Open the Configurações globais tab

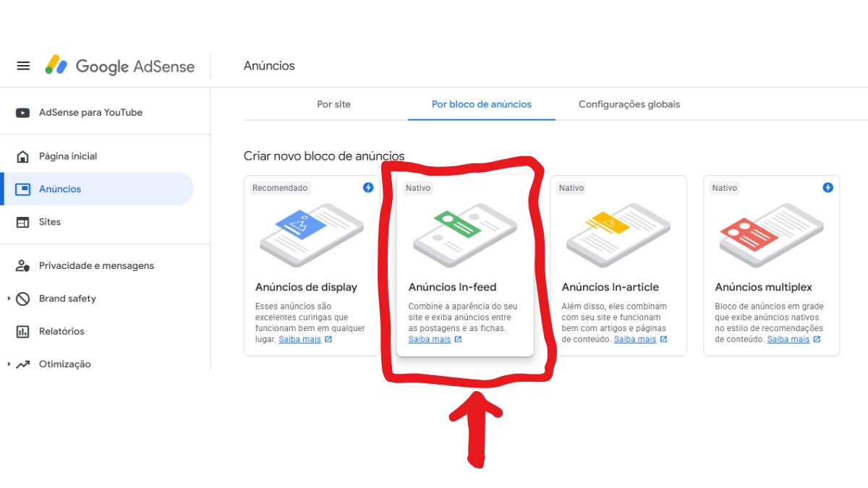pos(629,104)
